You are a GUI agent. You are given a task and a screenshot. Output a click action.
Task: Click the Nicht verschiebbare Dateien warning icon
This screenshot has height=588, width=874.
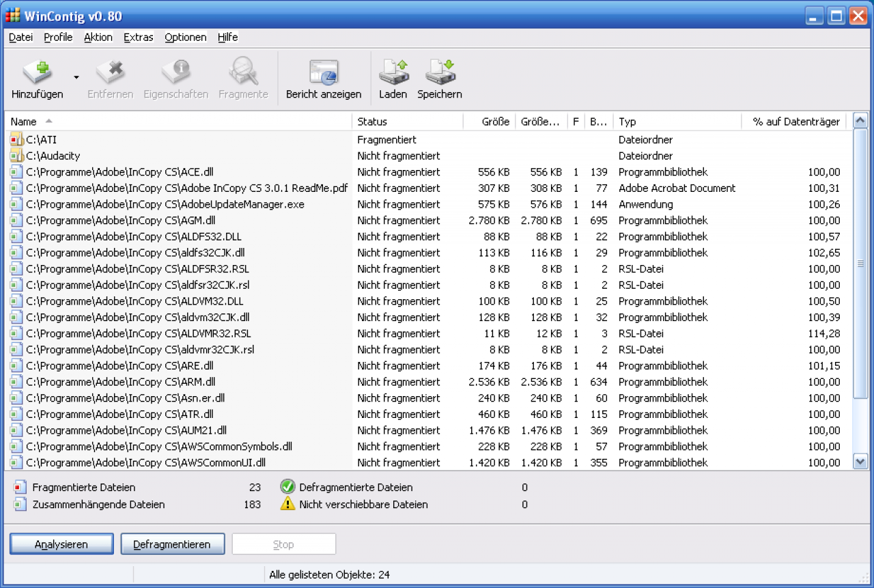287,504
